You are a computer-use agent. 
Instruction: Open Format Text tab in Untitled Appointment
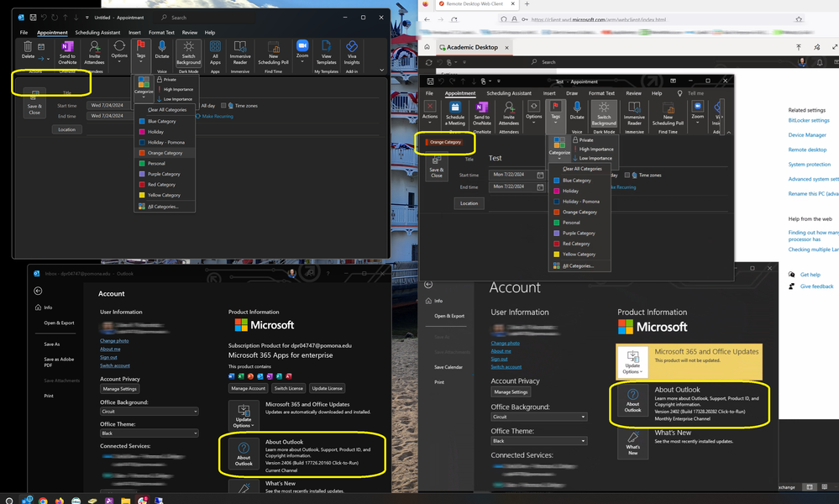point(161,33)
